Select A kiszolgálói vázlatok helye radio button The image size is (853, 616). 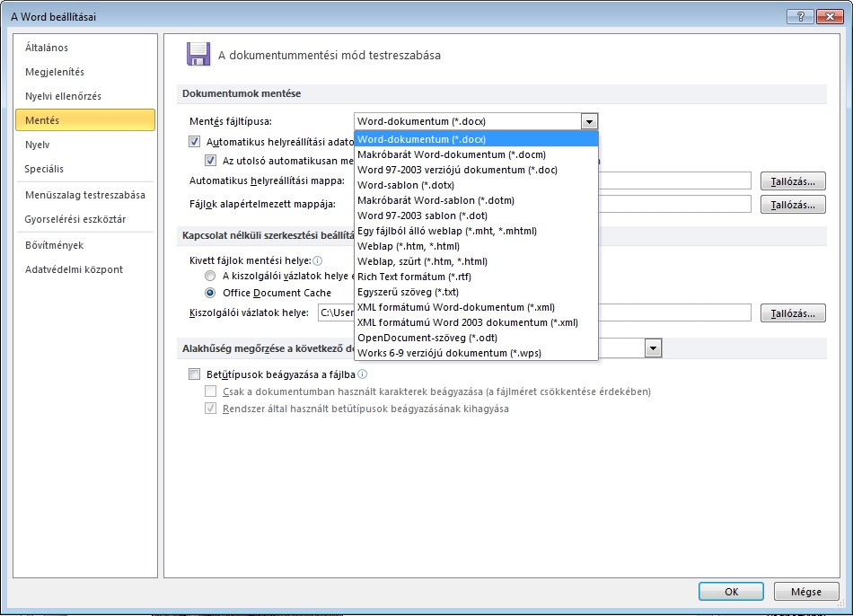click(x=210, y=276)
